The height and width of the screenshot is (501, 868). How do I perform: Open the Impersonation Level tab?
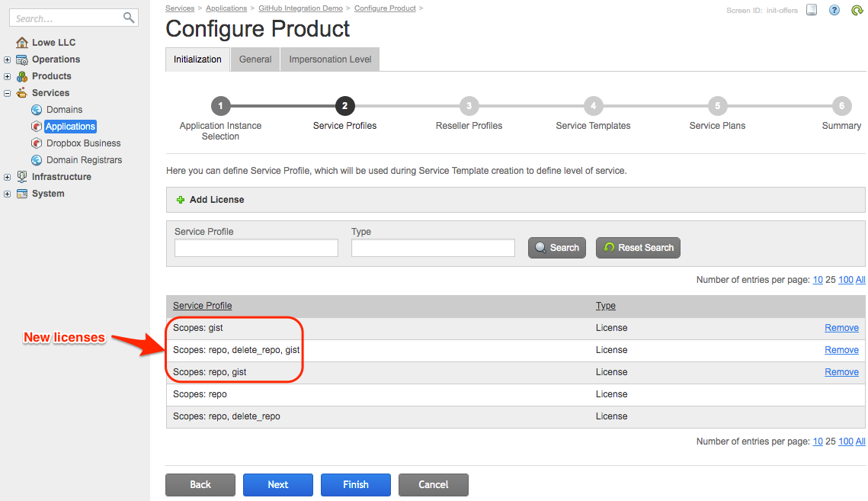pos(330,59)
